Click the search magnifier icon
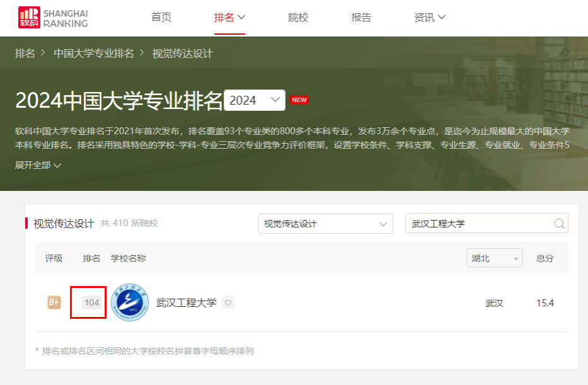Screen dimensions: 588x385 (558, 224)
